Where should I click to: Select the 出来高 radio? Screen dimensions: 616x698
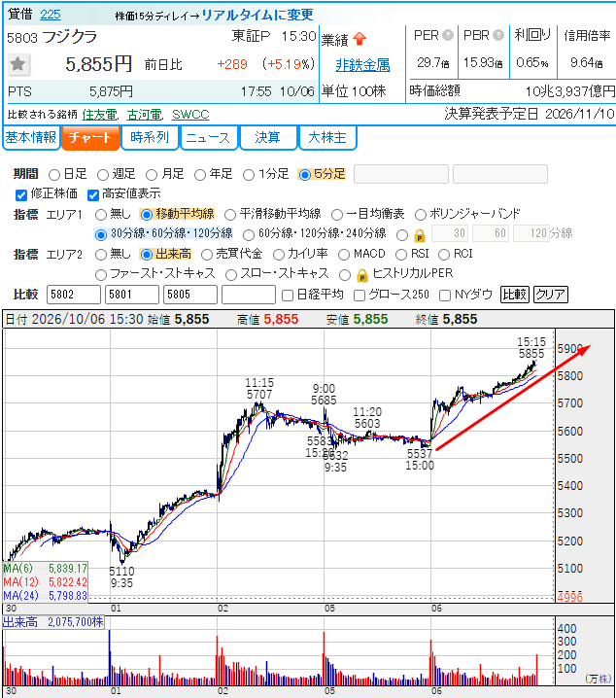147,255
